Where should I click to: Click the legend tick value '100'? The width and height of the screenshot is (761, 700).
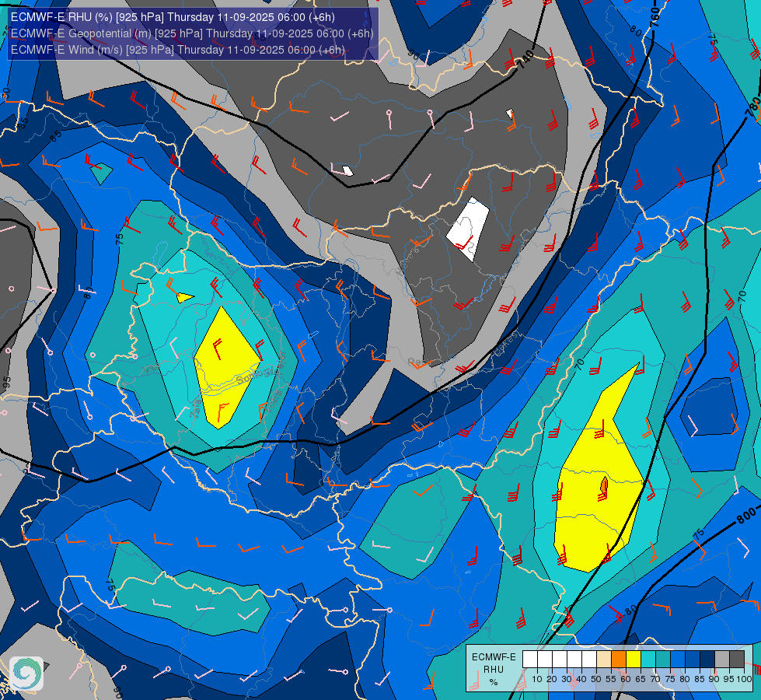[744, 680]
